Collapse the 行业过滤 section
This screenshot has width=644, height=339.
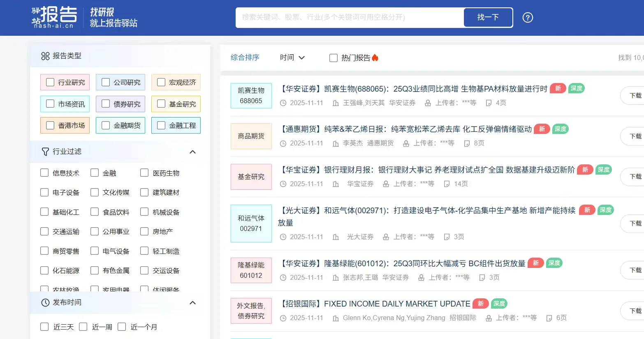(x=192, y=152)
